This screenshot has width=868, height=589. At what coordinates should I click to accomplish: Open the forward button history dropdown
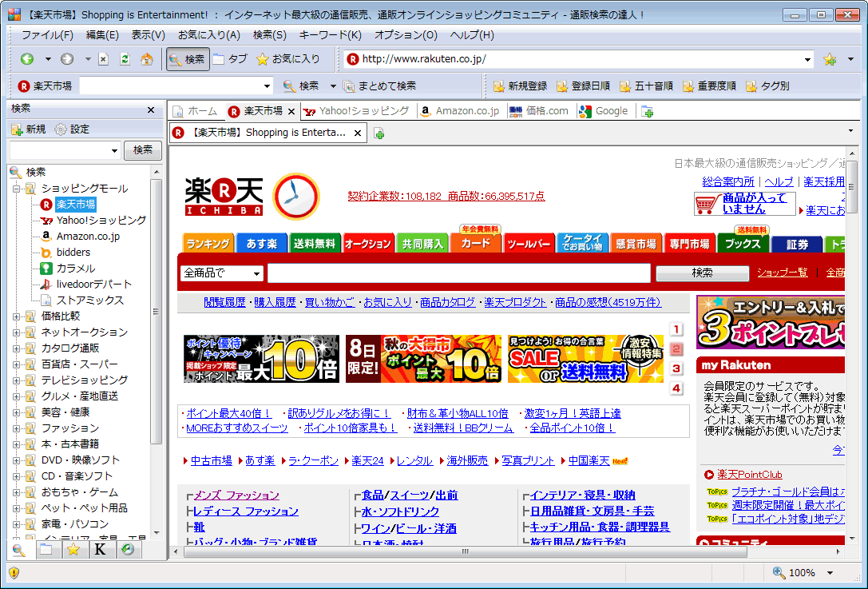point(88,59)
